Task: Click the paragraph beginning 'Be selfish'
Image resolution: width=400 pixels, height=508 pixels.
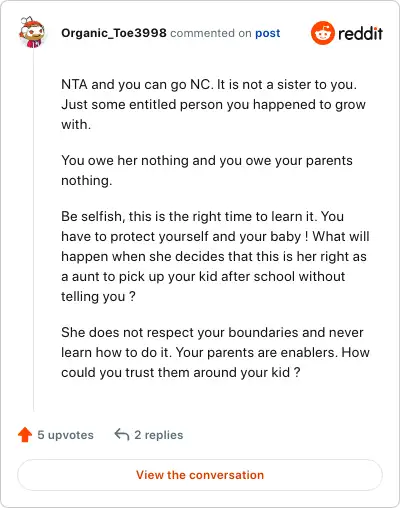Action: pyautogui.click(x=215, y=256)
